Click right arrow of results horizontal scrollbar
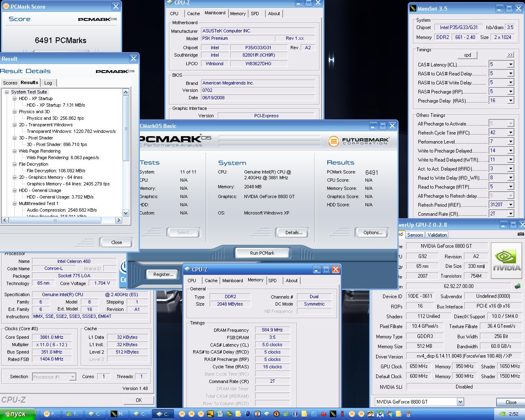This screenshot has height=420, width=525. (x=119, y=220)
